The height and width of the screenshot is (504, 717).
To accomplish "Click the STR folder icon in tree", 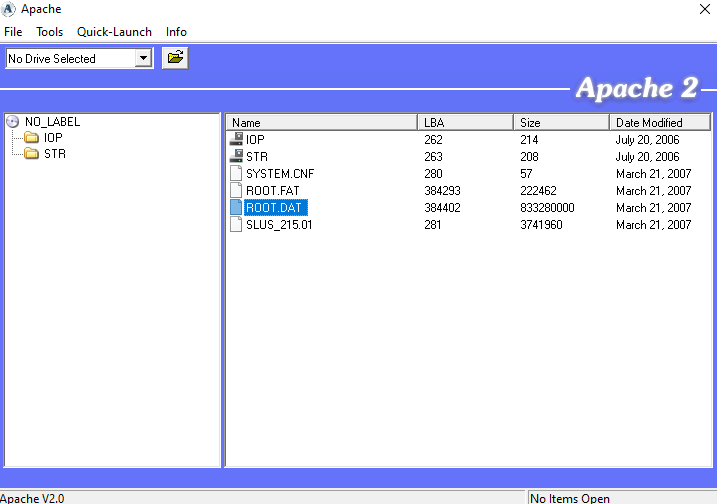I will coord(32,154).
